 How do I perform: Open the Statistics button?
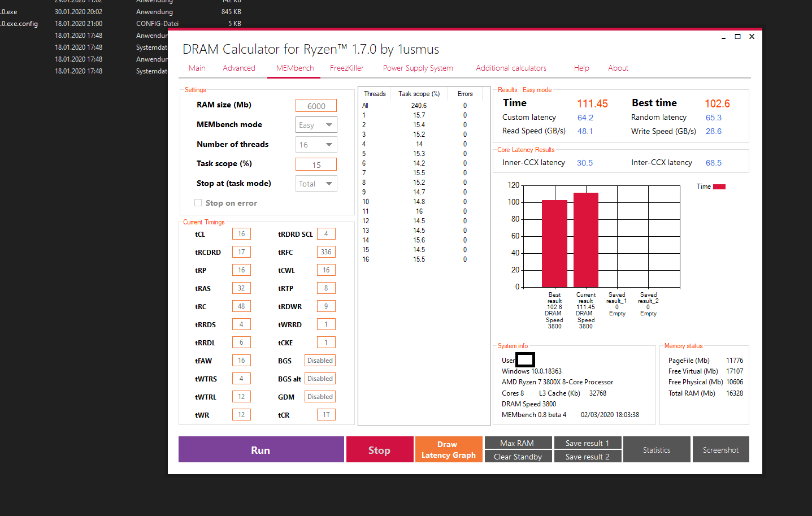pos(657,450)
